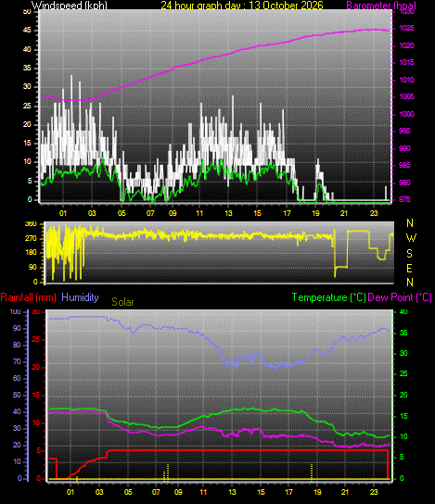435x504 pixels.
Task: Click the W compass direction label
Action: [x=411, y=238]
